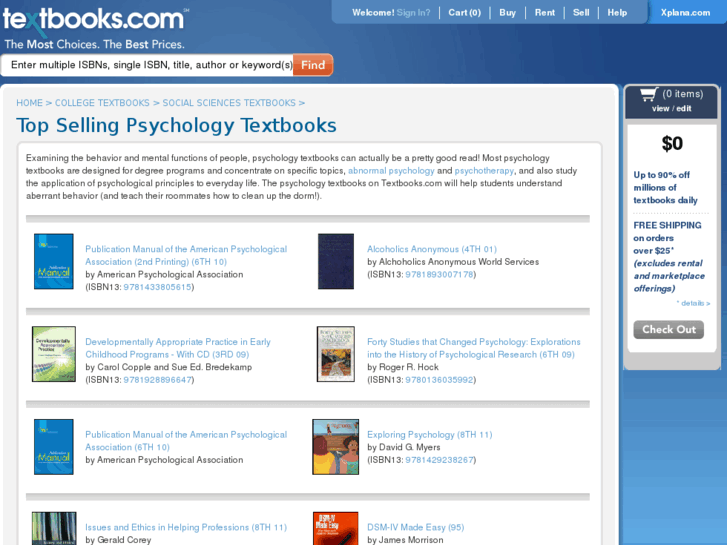727x545 pixels.
Task: Open free shipping details link
Action: click(693, 303)
